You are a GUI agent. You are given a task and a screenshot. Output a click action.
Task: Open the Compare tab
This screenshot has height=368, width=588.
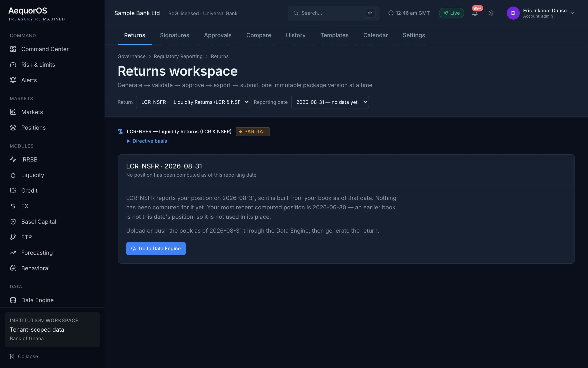click(x=258, y=35)
